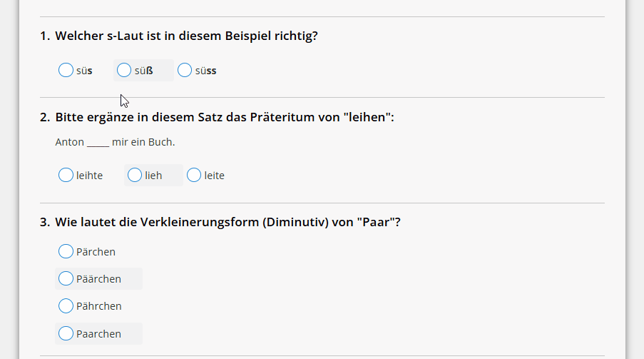Viewport: 644px width, 359px height.
Task: Choose the 'Pährchen' radio button
Action: pos(66,306)
